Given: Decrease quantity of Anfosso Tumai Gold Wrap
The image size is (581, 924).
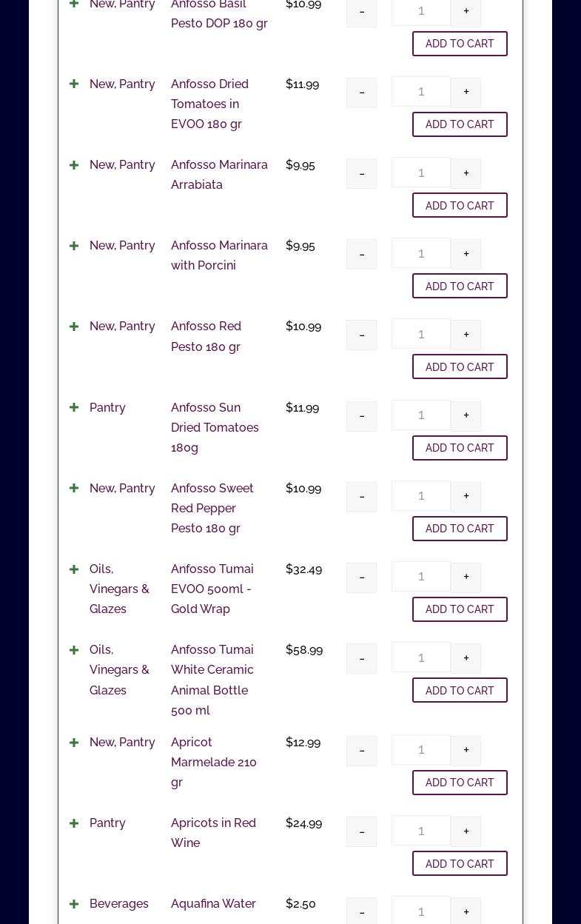Looking at the screenshot, I should 361,577.
